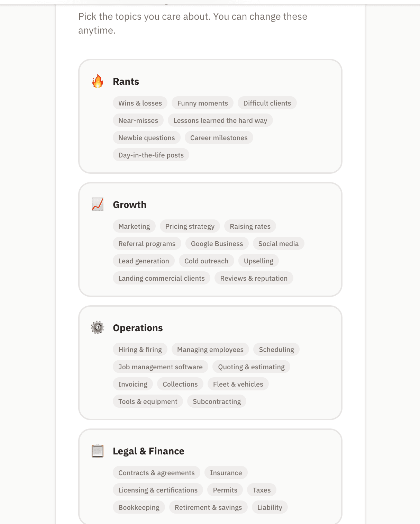Toggle the Wins & losses topic chip

(140, 103)
